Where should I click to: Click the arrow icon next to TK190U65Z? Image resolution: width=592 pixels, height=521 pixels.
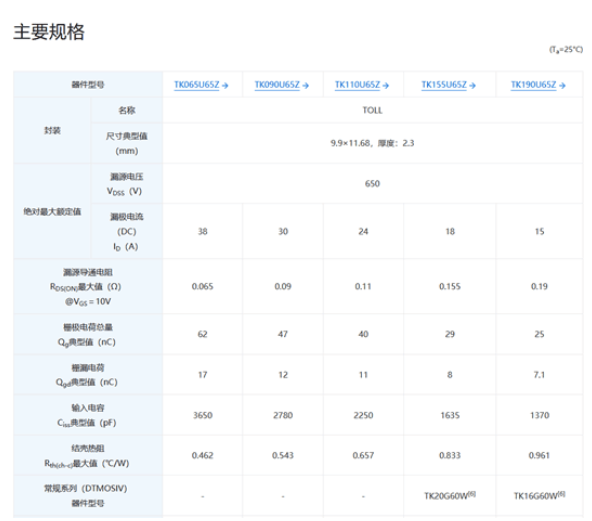pyautogui.click(x=562, y=86)
